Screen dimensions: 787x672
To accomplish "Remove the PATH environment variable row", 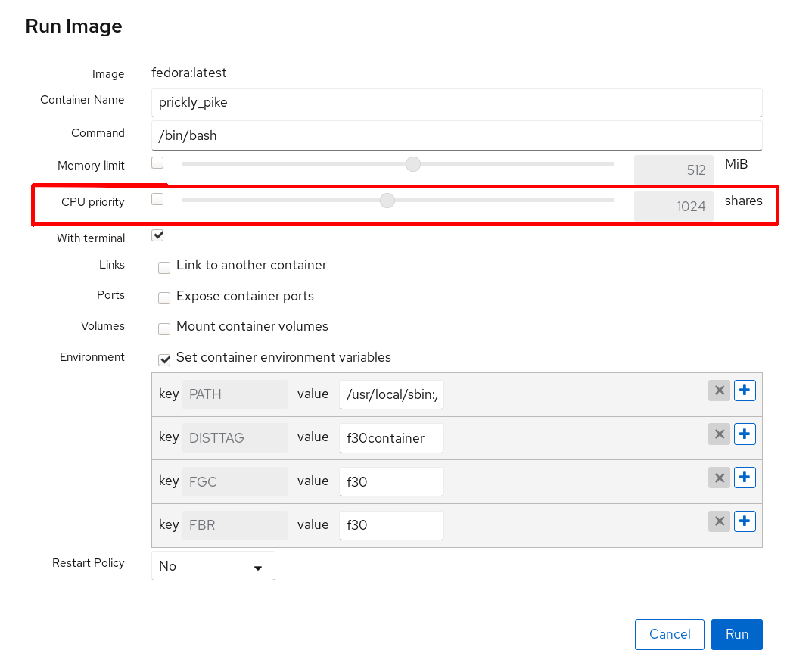I will [x=719, y=390].
